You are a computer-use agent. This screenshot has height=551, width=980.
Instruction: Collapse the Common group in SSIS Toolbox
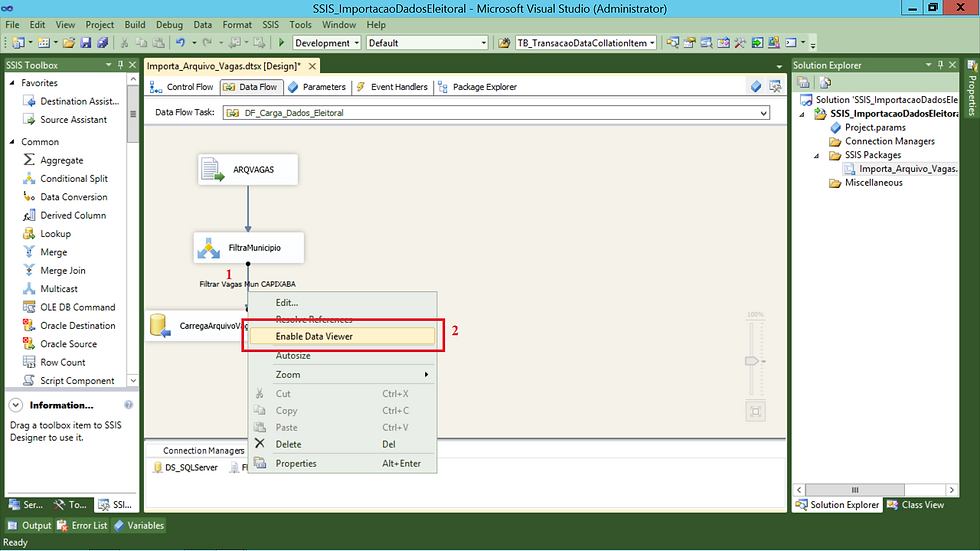[x=12, y=142]
